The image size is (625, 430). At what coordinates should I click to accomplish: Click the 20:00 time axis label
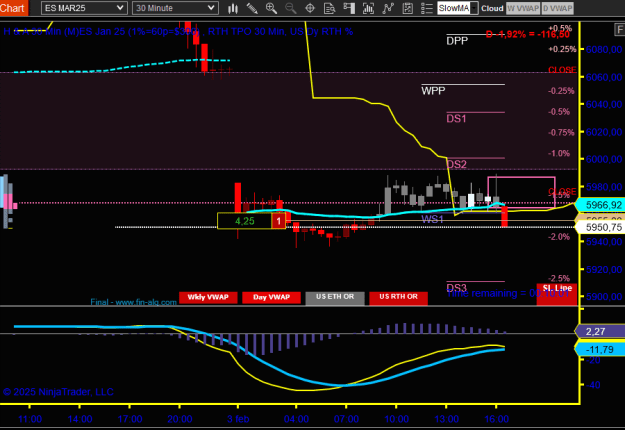tap(180, 419)
